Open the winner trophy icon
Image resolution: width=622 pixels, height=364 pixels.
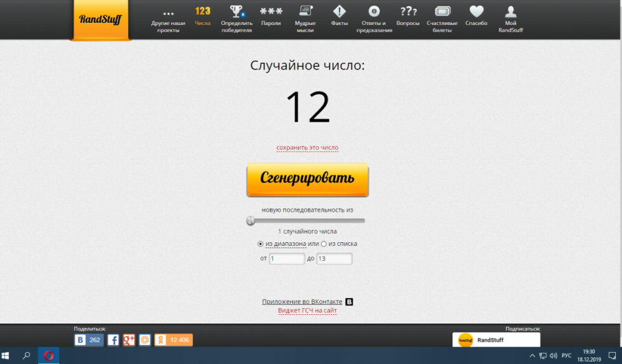pyautogui.click(x=236, y=12)
